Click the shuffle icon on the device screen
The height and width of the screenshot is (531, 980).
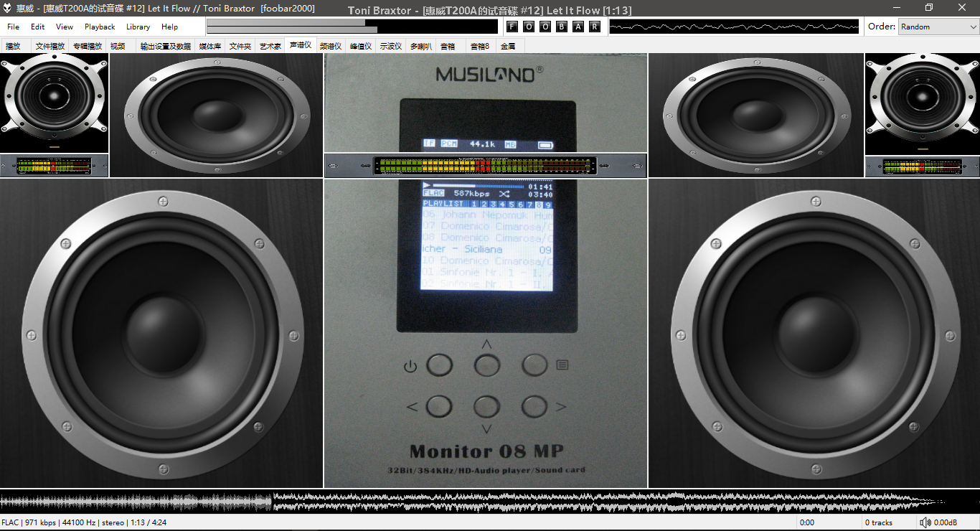coord(504,194)
